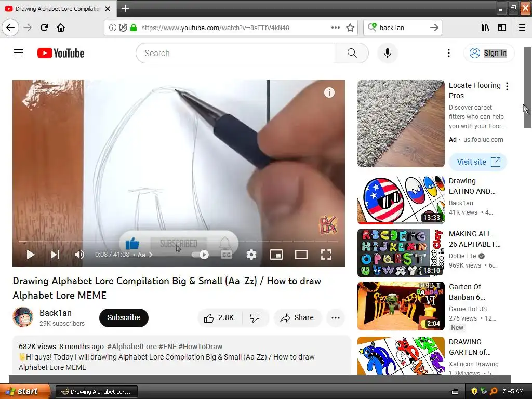Go back to the previous page
532x399 pixels.
(10, 28)
